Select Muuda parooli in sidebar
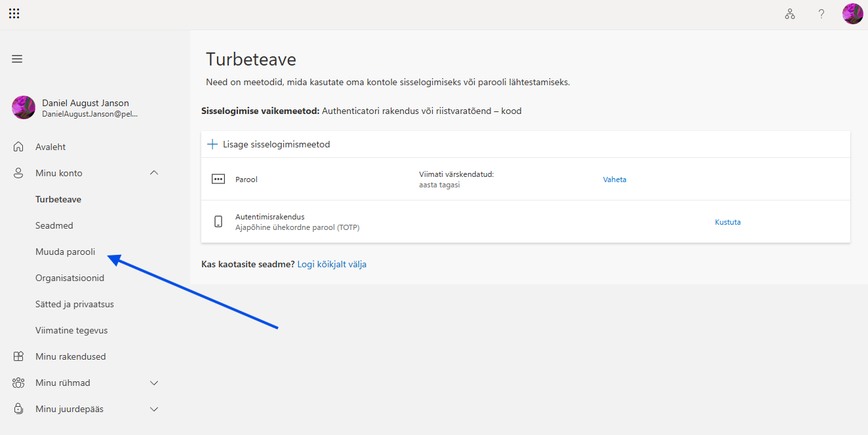Screen dimensions: 868x435 65,252
